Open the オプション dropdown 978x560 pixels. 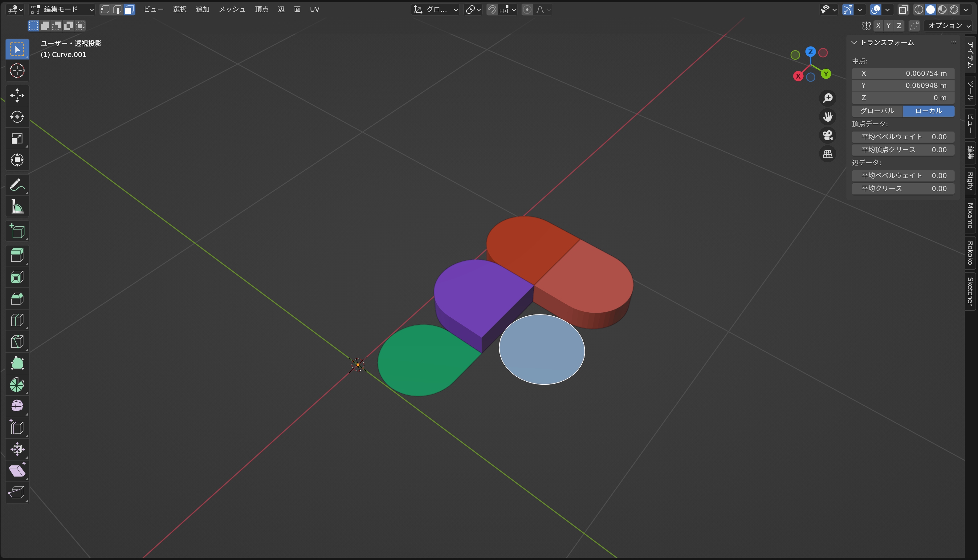(x=949, y=26)
